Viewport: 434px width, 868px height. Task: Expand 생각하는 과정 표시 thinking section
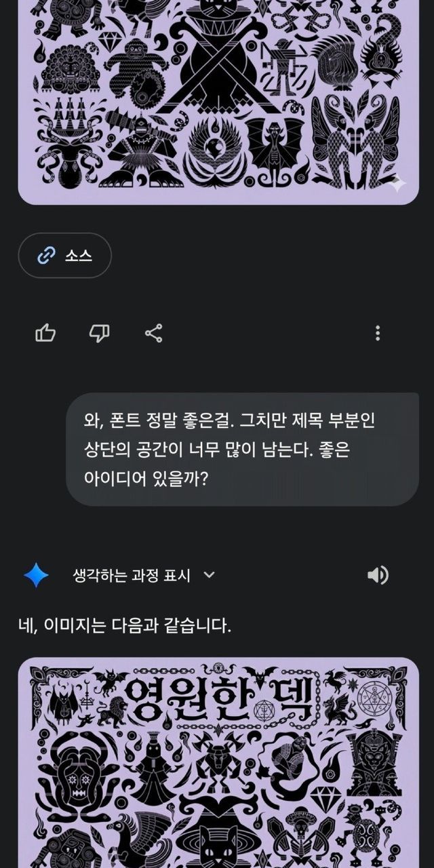pos(132,576)
